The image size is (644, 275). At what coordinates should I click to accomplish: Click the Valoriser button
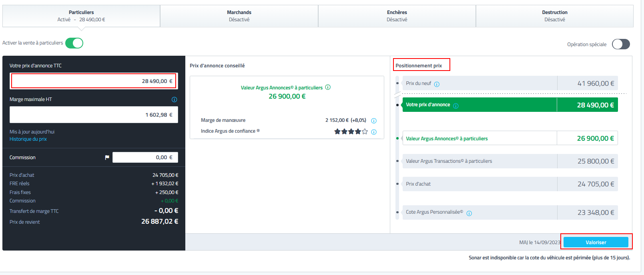(596, 242)
